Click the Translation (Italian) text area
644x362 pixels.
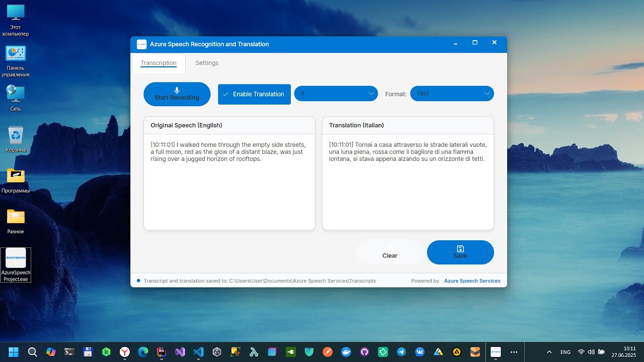pyautogui.click(x=408, y=182)
